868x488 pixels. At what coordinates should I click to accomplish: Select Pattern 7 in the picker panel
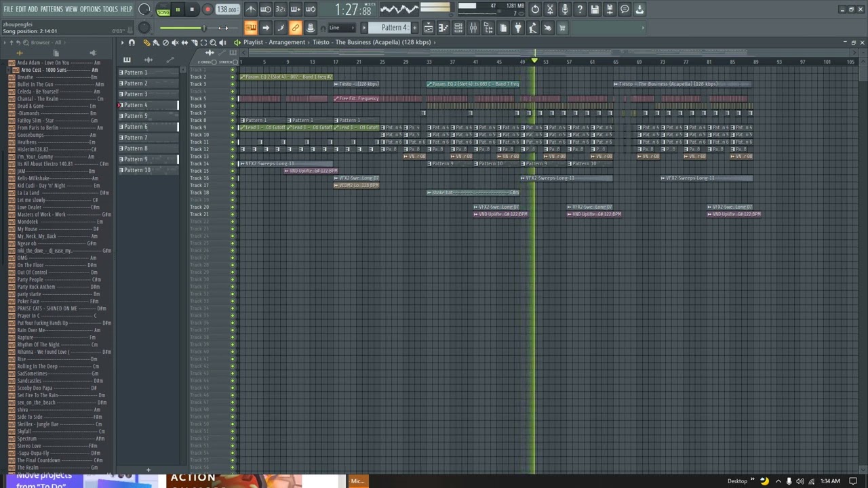[148, 138]
